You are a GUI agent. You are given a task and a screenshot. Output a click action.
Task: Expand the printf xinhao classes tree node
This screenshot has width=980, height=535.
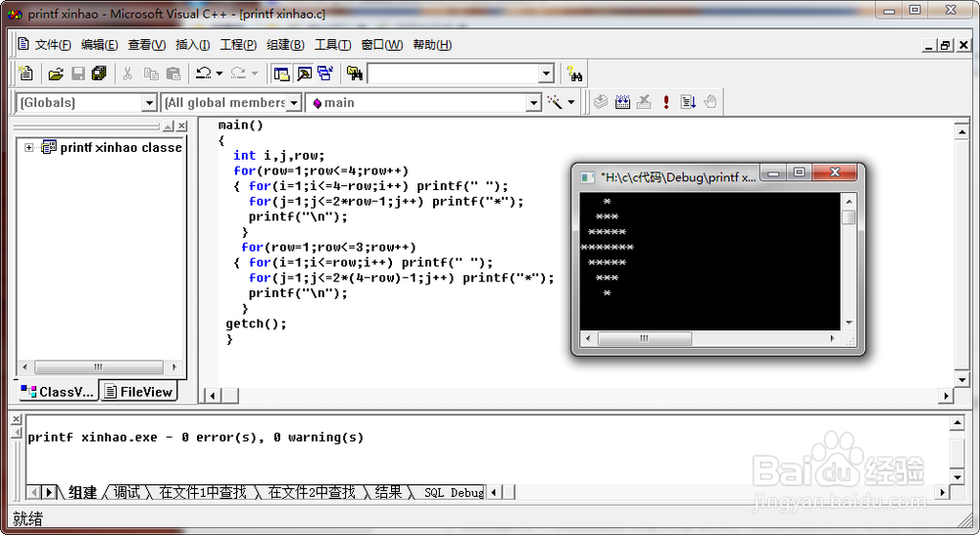pyautogui.click(x=29, y=148)
